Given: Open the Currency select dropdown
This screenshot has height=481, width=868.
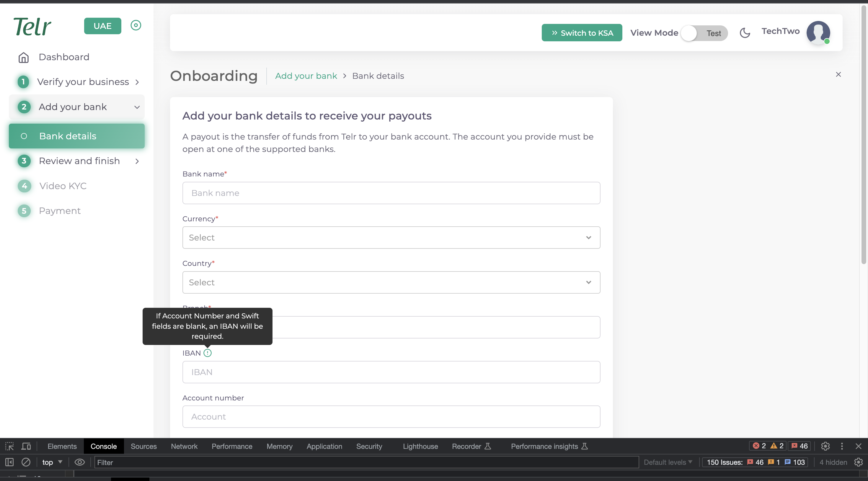Looking at the screenshot, I should pos(391,238).
